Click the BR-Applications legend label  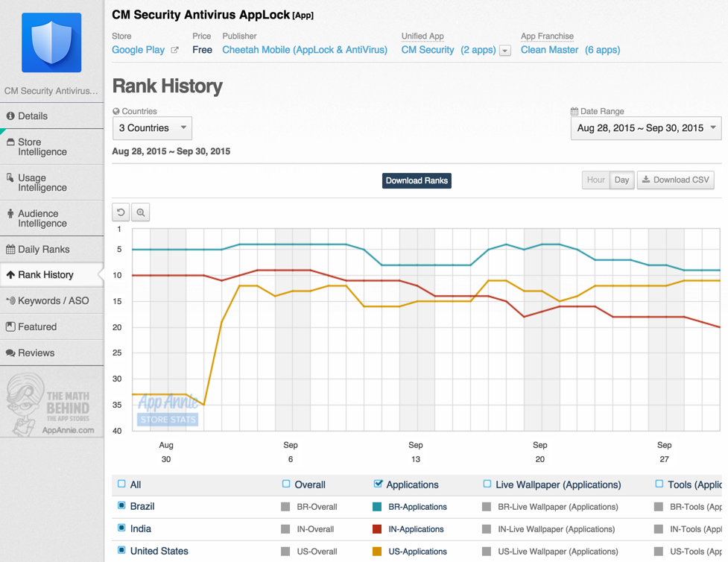(417, 507)
